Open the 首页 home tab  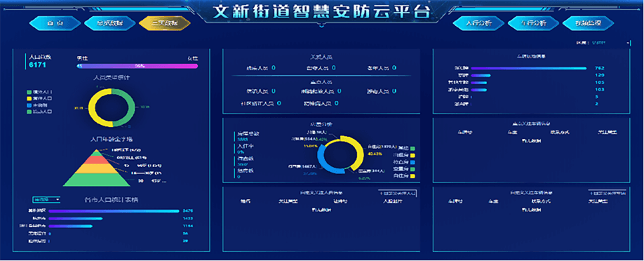point(55,23)
